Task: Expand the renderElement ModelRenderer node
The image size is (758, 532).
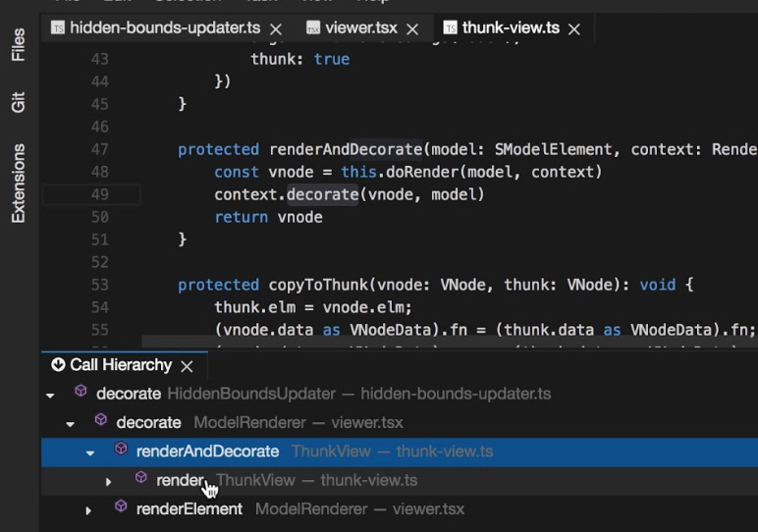Action: [x=88, y=510]
